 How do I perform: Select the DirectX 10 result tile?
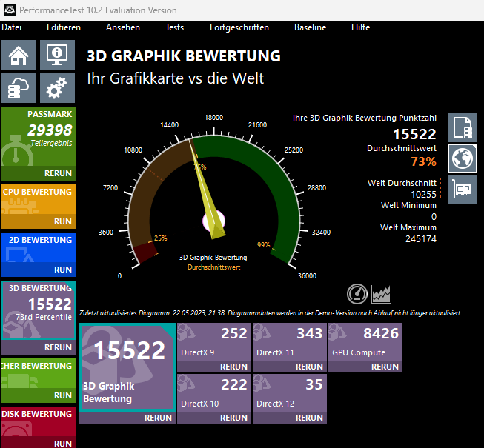pos(214,393)
